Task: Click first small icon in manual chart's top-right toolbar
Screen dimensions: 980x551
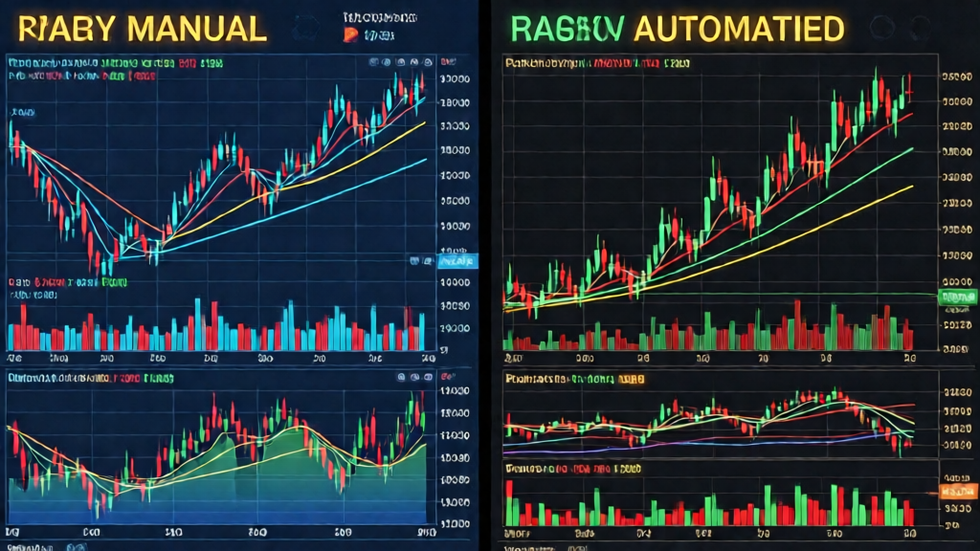Action: coord(374,62)
